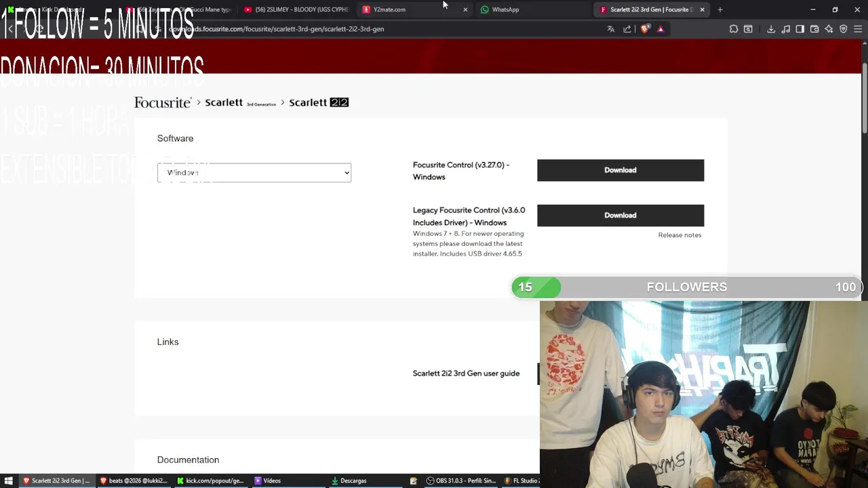Viewport: 868px width, 488px height.
Task: Click the Brave Rewards triangle icon
Action: click(x=660, y=29)
